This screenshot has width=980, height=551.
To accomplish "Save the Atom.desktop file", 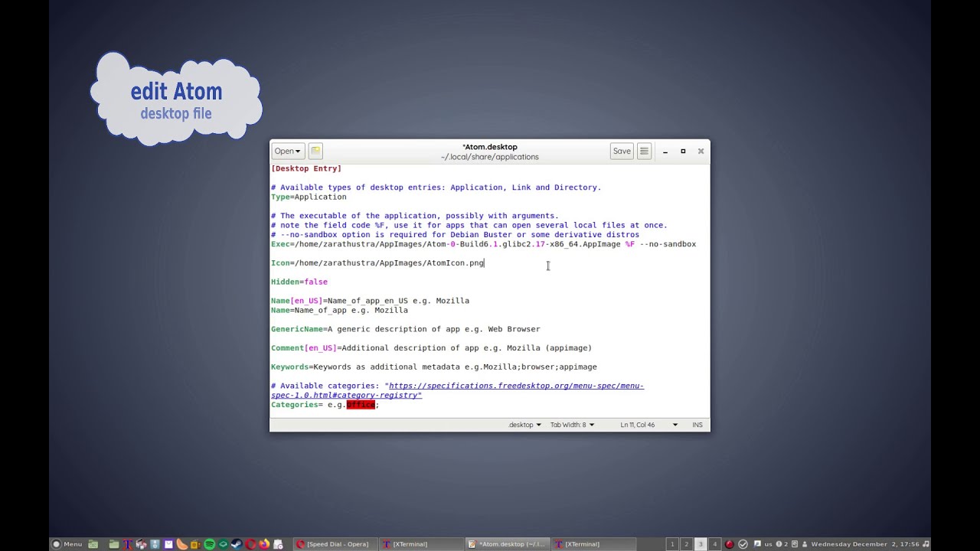I will pyautogui.click(x=622, y=151).
